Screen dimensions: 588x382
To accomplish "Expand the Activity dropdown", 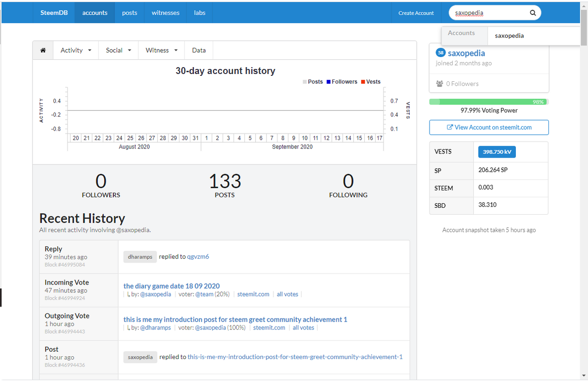I will (x=76, y=50).
